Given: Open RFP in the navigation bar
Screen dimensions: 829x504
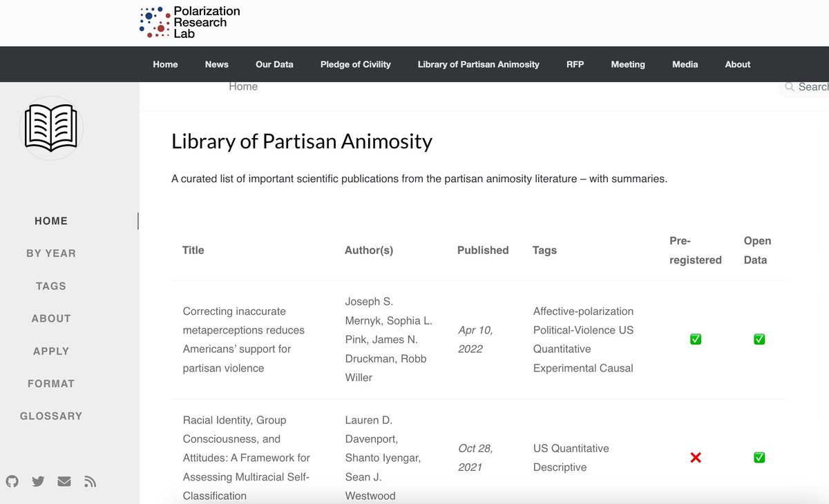Looking at the screenshot, I should pos(575,64).
